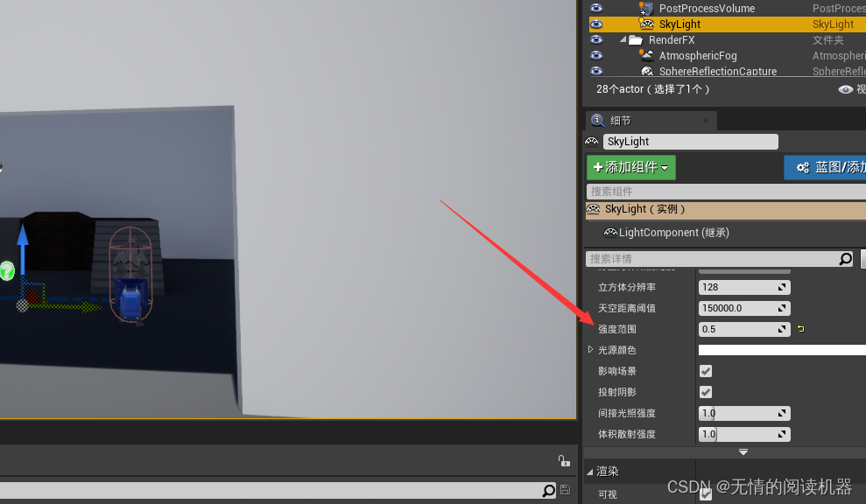The width and height of the screenshot is (866, 504).
Task: Click the LightComponent icon in details panel
Action: [611, 232]
